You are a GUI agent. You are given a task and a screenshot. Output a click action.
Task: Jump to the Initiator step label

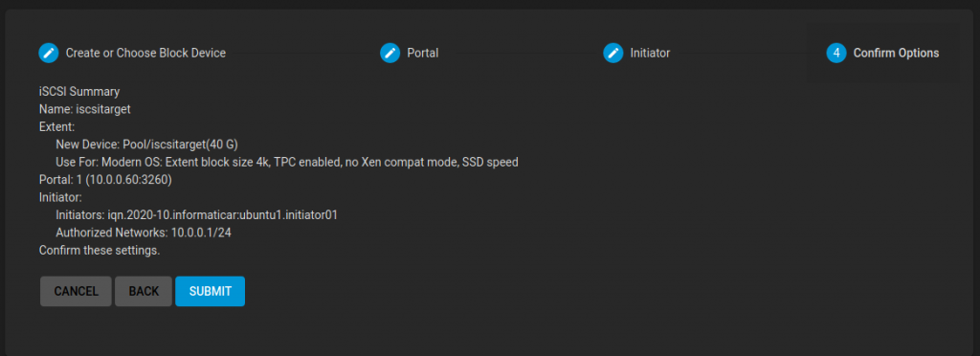pos(650,53)
